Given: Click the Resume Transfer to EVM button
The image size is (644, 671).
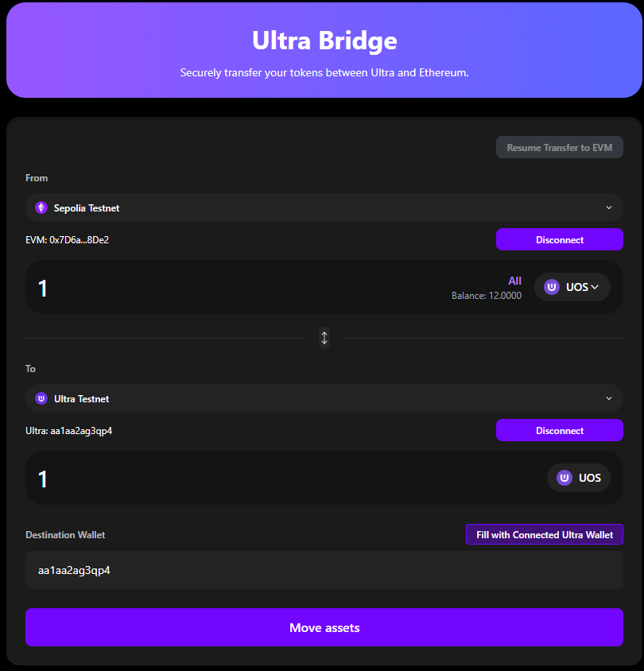Looking at the screenshot, I should [559, 147].
